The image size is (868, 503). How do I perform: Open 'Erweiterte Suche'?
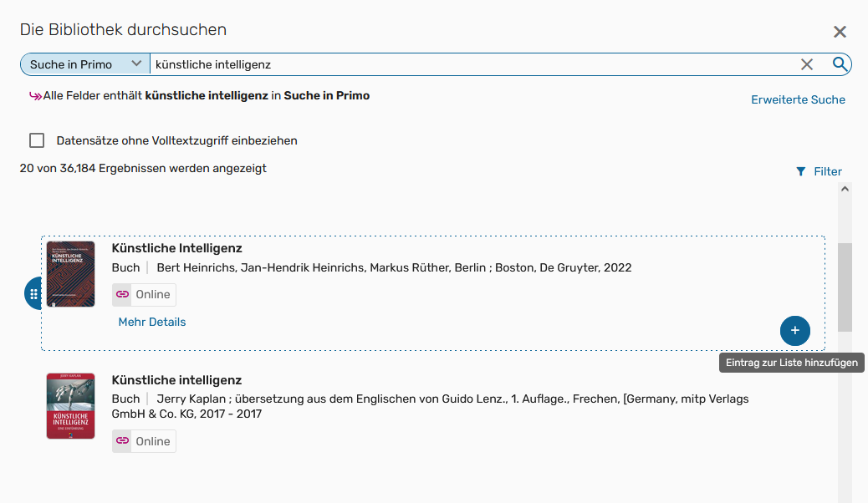coord(798,99)
